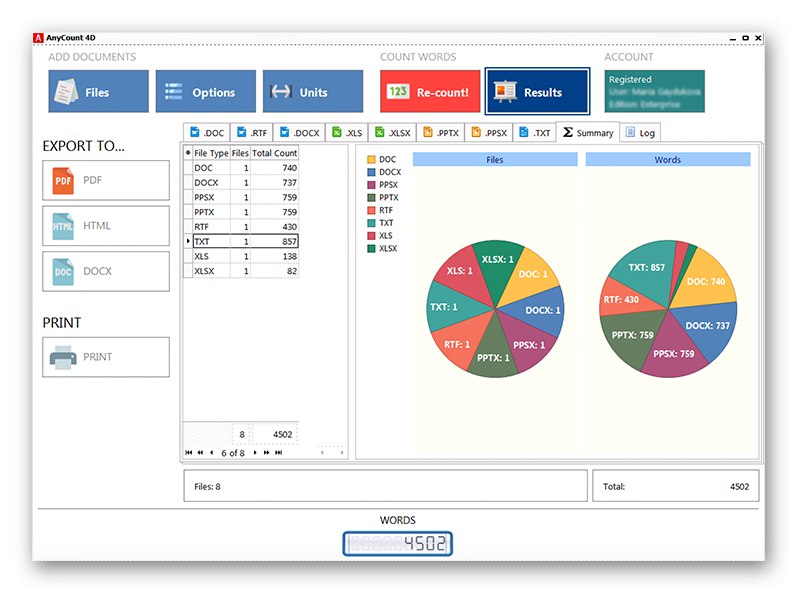Click the printer icon

click(x=63, y=357)
